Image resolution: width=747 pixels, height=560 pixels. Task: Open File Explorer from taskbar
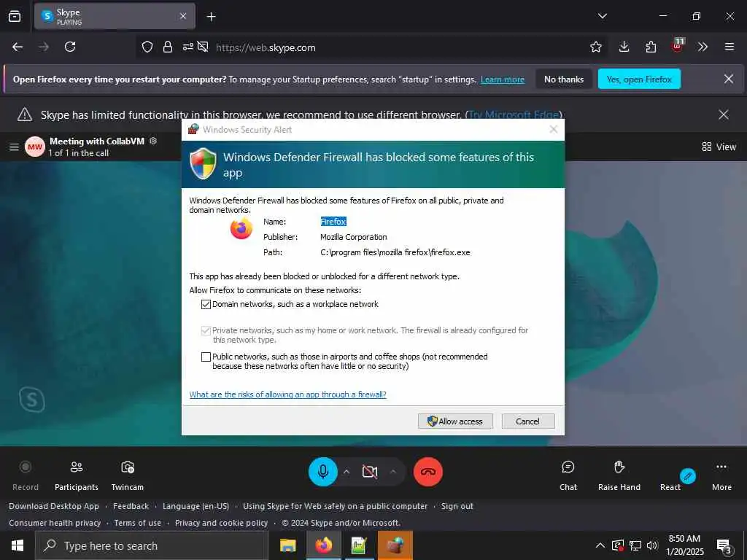point(287,545)
